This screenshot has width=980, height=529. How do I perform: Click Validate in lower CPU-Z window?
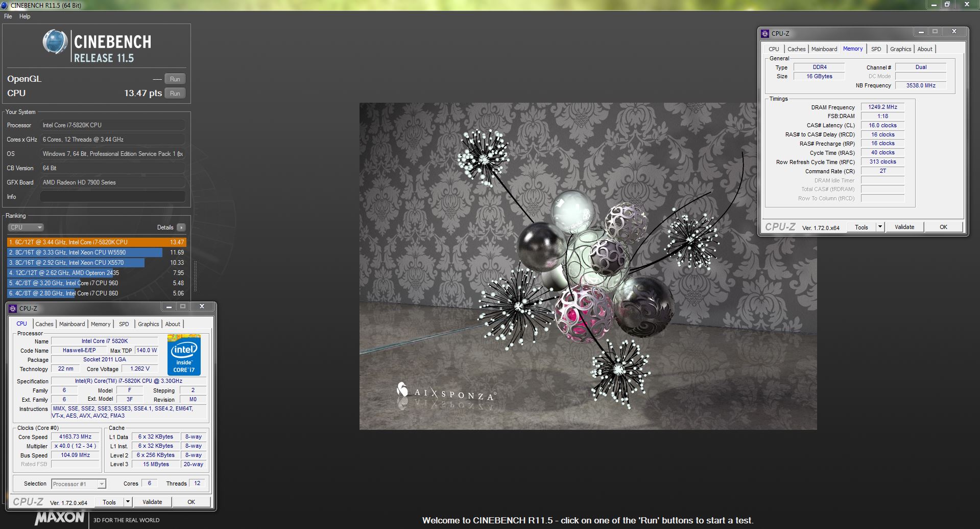point(152,502)
